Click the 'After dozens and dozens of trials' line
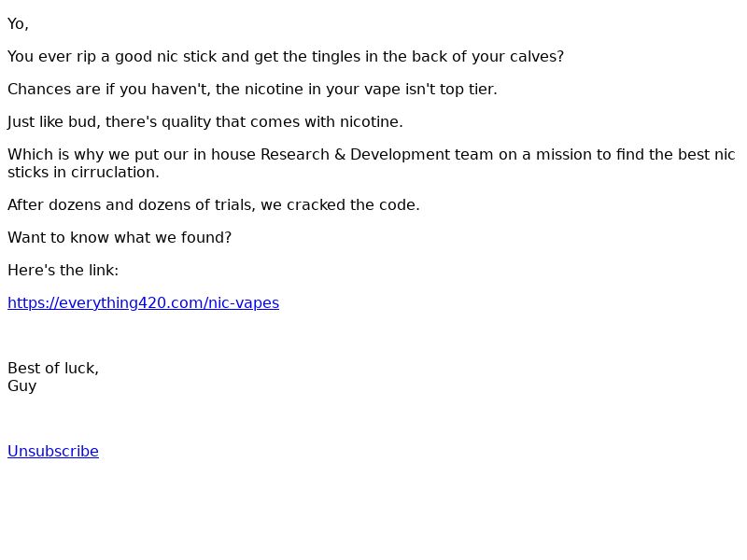 [214, 204]
